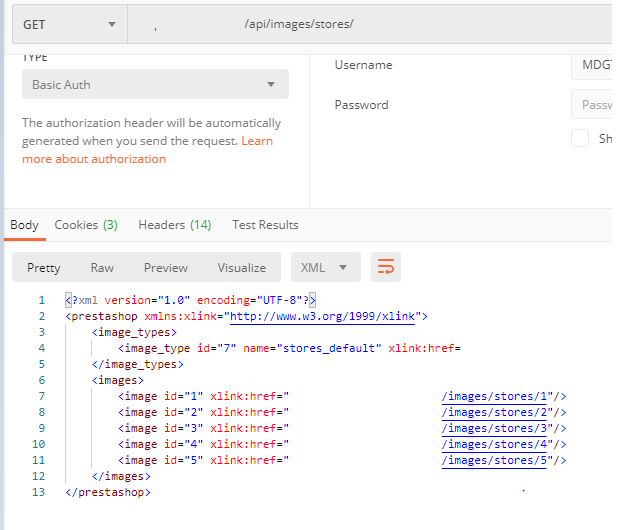This screenshot has height=530, width=626.
Task: Select the Pretty view button
Action: (44, 267)
